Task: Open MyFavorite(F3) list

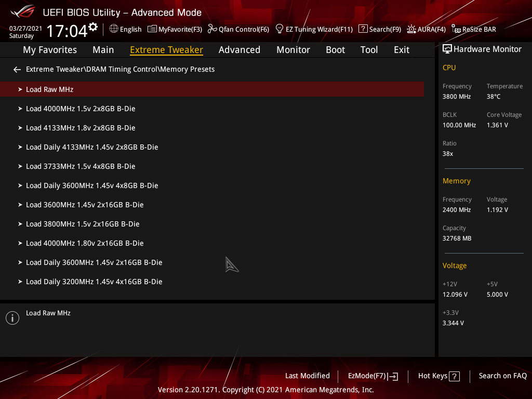Action: click(x=175, y=29)
